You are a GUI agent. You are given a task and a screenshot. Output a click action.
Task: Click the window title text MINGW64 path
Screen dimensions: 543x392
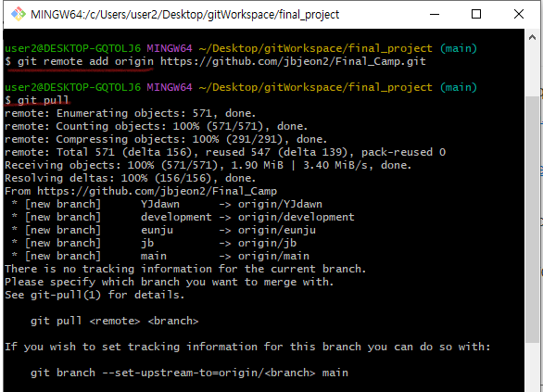click(x=185, y=15)
